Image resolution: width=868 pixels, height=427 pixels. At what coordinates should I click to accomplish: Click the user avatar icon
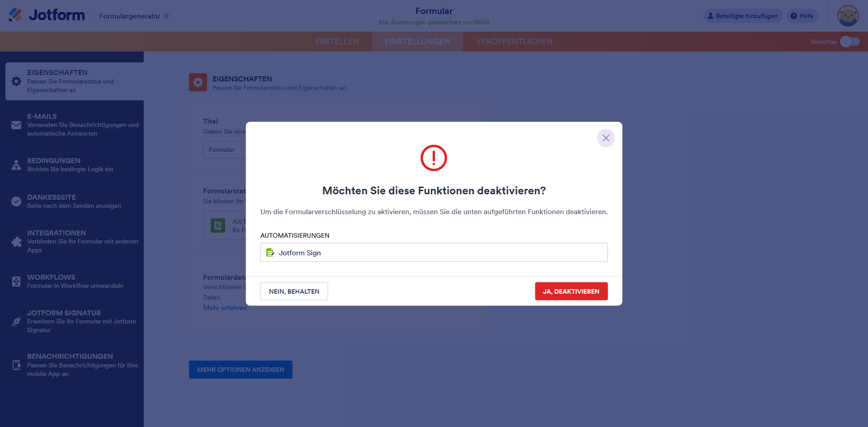(848, 16)
